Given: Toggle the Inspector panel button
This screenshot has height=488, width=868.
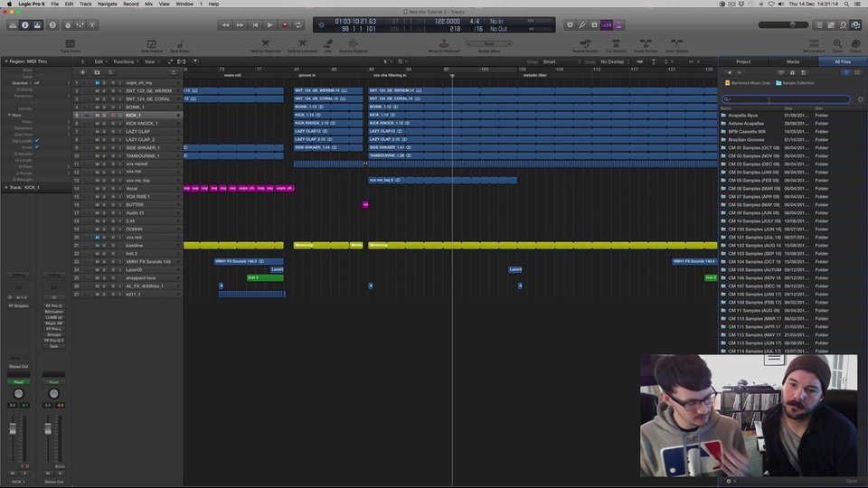Looking at the screenshot, I should (25, 25).
